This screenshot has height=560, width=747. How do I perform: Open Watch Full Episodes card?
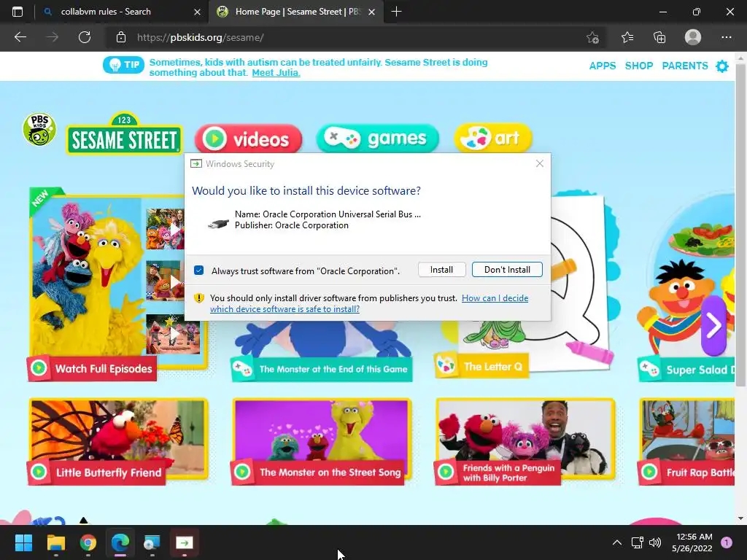(91, 368)
